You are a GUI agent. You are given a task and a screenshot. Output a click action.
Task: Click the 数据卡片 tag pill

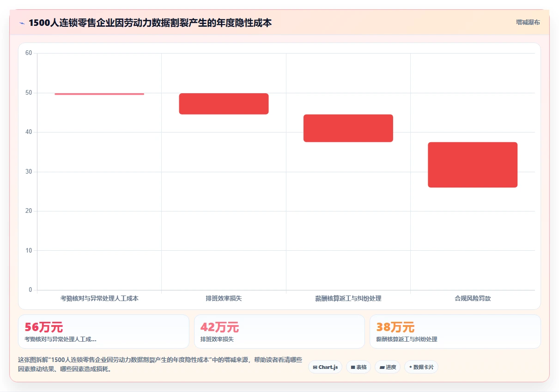pyautogui.click(x=421, y=367)
